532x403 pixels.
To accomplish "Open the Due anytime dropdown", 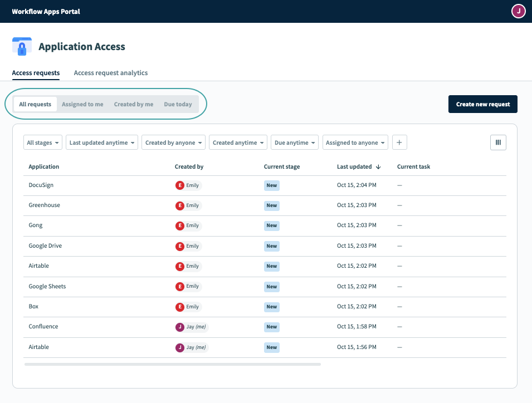I will (294, 142).
